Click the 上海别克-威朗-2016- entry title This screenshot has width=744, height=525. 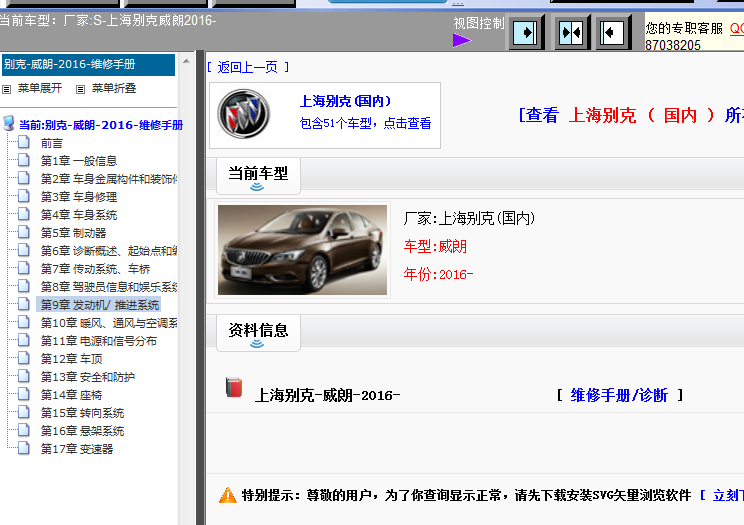point(327,395)
